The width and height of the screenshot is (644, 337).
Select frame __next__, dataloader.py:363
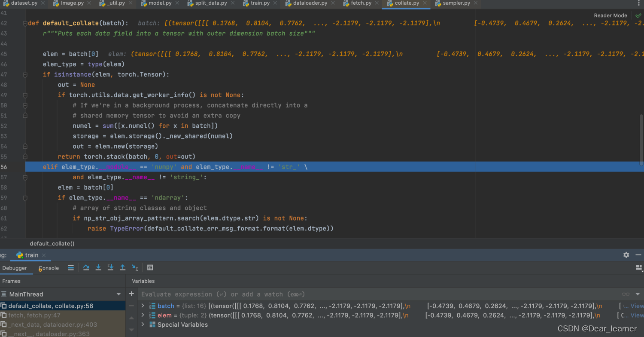[x=63, y=334]
